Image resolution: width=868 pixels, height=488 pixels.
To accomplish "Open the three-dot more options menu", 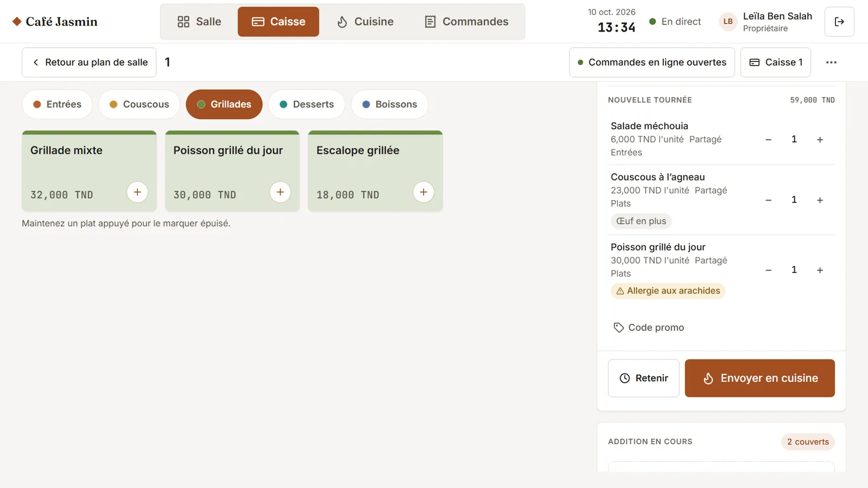I will [x=831, y=62].
